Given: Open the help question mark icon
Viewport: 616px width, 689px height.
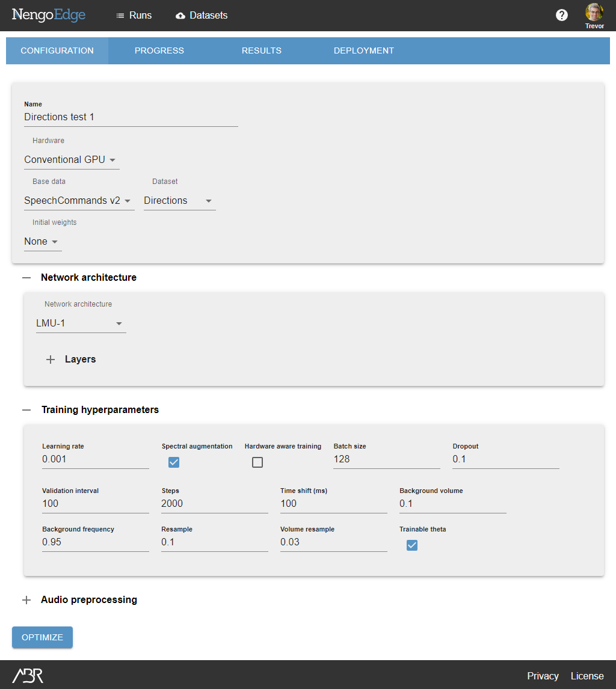Looking at the screenshot, I should (x=562, y=15).
